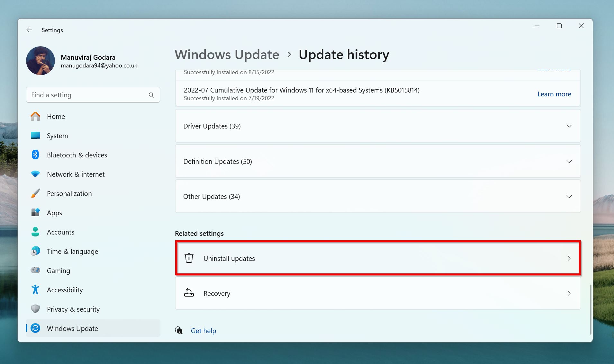
Task: Close the Settings window
Action: 581,26
